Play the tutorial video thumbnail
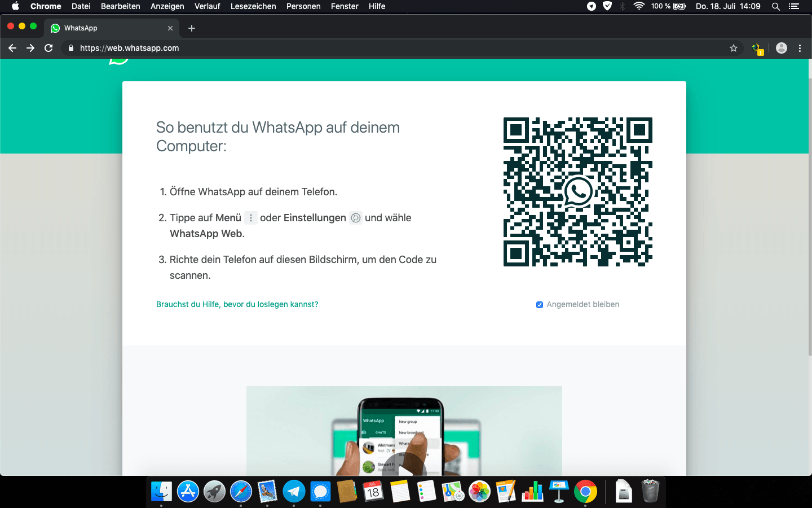 point(404,431)
